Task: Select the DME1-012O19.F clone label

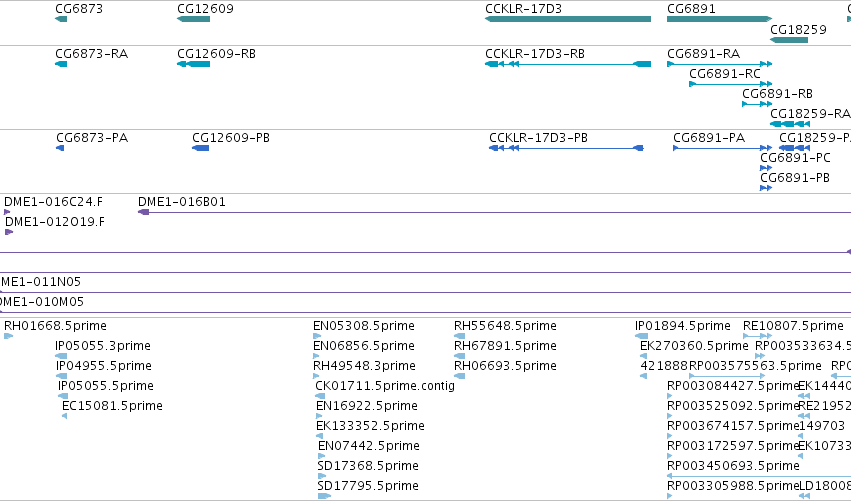Action: [x=55, y=222]
